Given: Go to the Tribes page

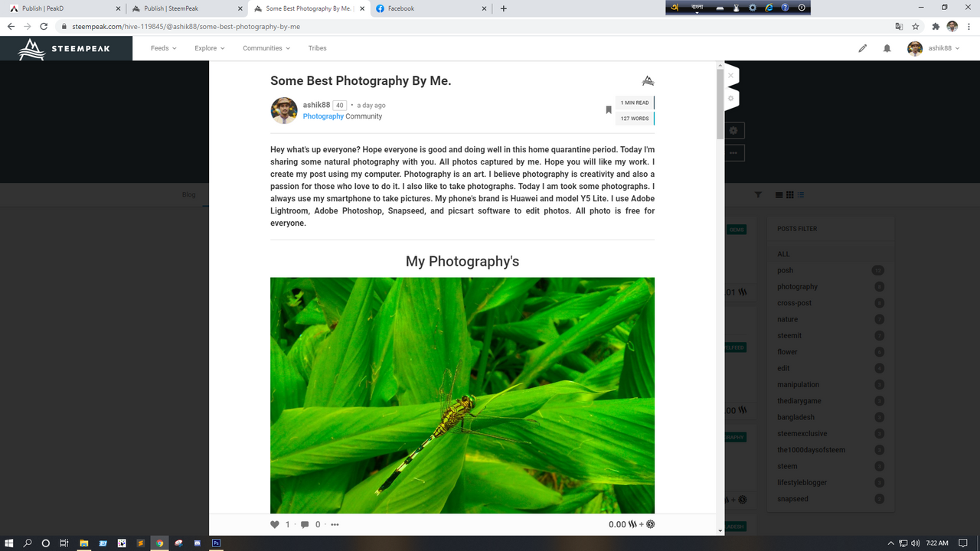Looking at the screenshot, I should [x=318, y=48].
